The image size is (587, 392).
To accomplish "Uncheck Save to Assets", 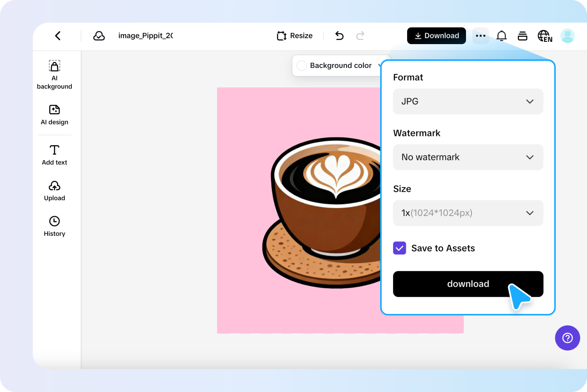I will coord(399,248).
